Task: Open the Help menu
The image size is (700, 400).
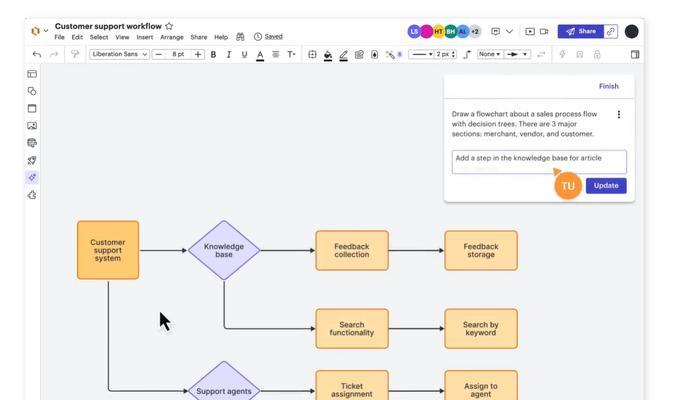Action: pyautogui.click(x=221, y=37)
